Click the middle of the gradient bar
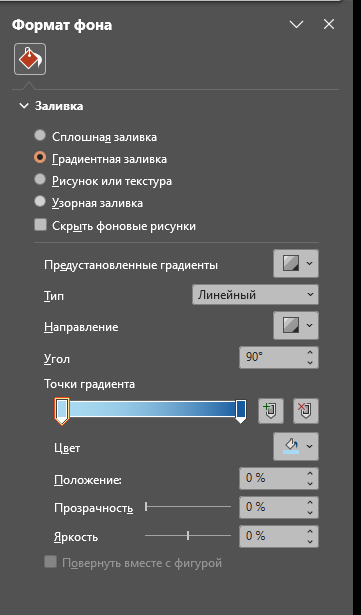This screenshot has width=361, height=615. click(151, 409)
